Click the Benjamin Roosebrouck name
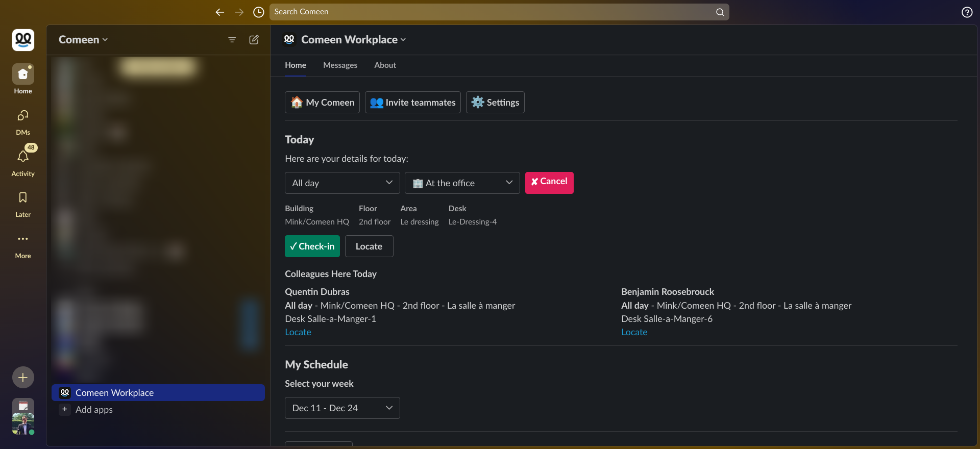Screen dimensions: 980x449 (x=668, y=292)
